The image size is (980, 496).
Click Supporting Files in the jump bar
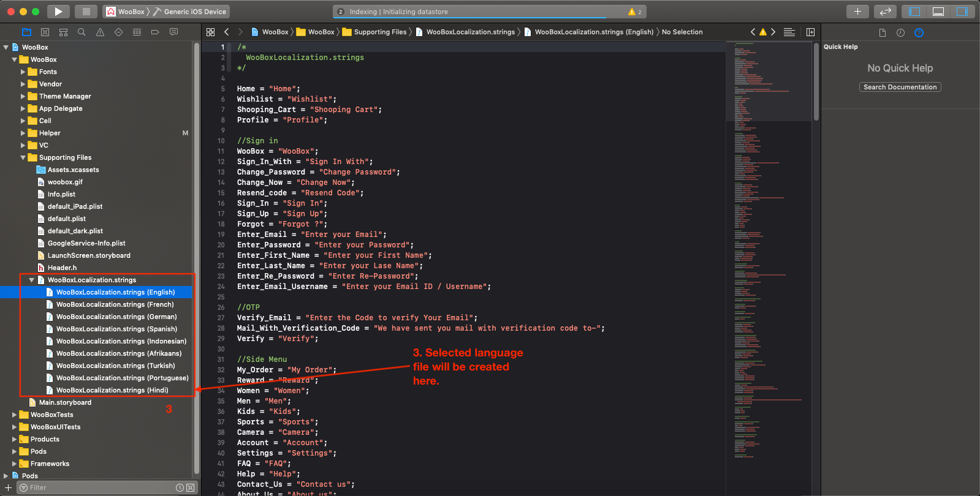pos(374,32)
